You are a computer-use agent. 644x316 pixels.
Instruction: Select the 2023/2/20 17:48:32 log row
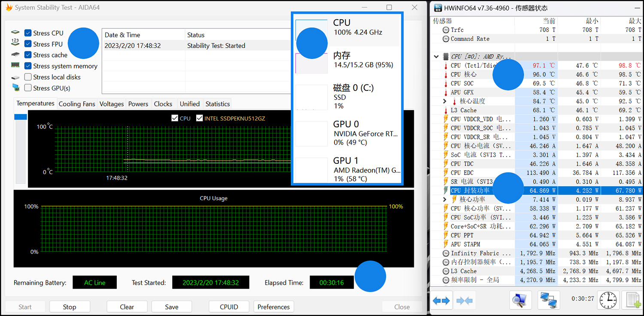coord(197,45)
